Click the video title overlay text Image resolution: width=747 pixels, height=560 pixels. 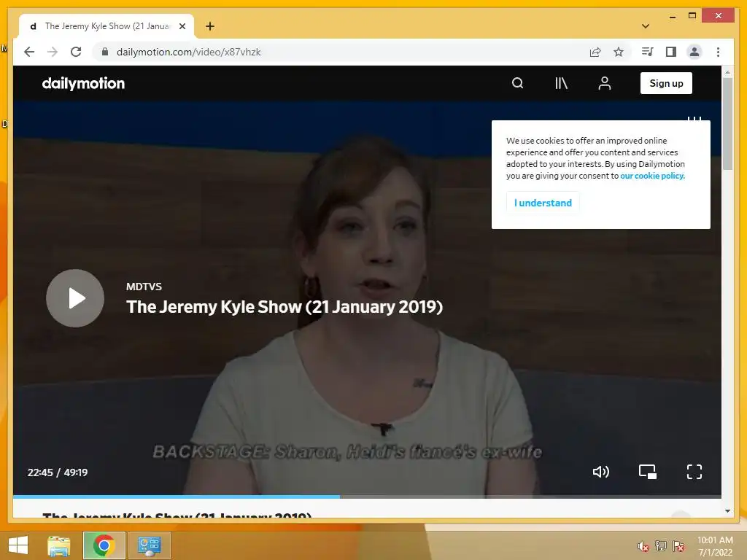point(285,307)
